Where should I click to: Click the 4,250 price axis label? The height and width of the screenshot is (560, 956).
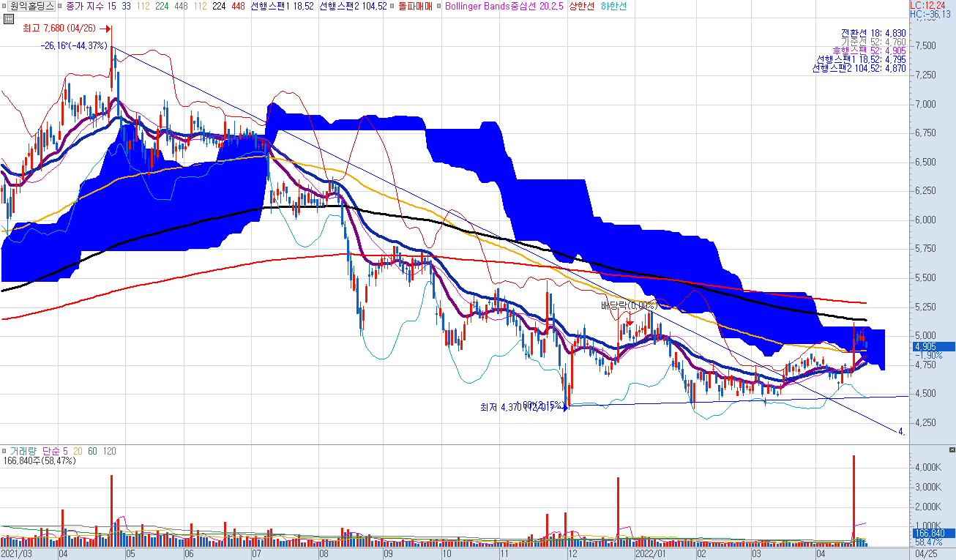click(926, 422)
